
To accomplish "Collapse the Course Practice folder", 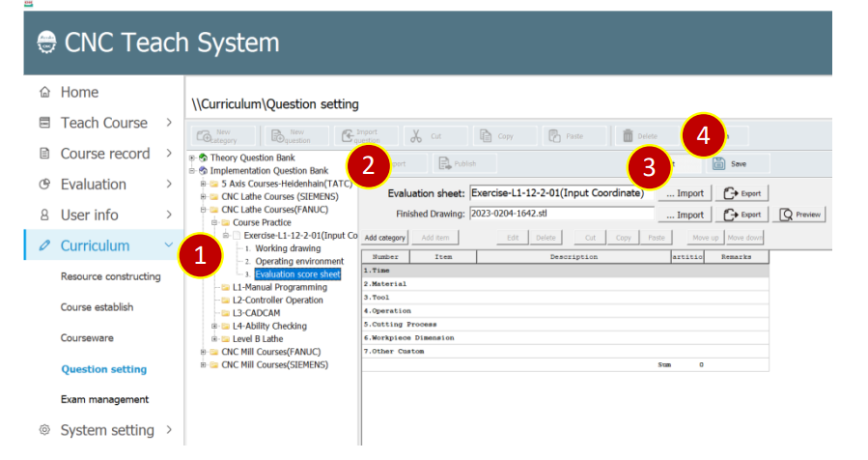I will click(214, 222).
